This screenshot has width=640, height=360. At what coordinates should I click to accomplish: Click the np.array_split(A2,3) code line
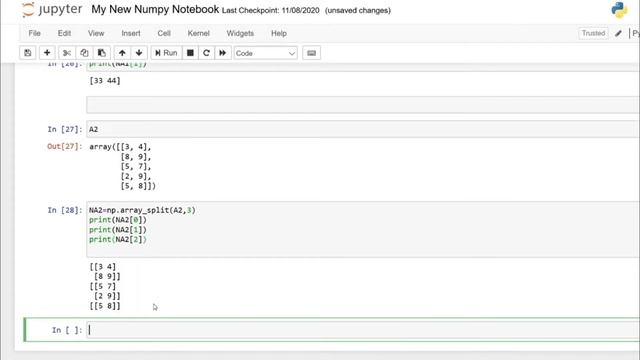pos(142,210)
